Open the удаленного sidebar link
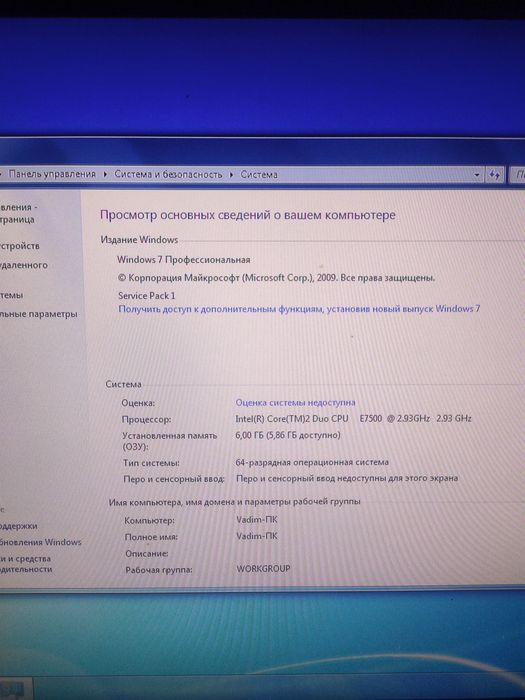Screen dimensions: 525x700 24,265
